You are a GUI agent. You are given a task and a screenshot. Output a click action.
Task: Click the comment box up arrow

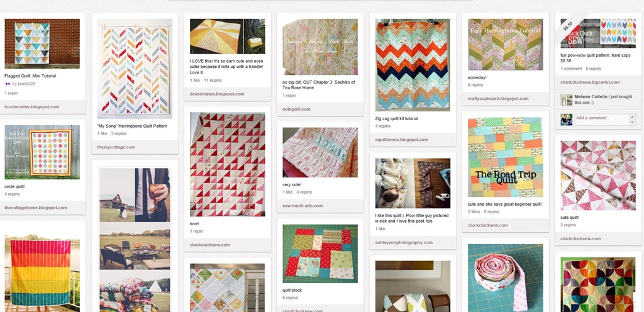click(x=633, y=117)
